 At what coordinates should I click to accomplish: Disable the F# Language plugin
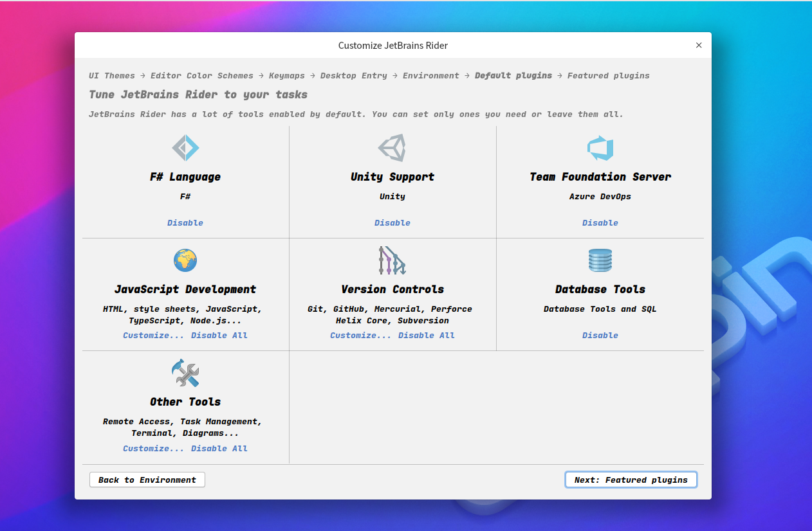pyautogui.click(x=185, y=222)
